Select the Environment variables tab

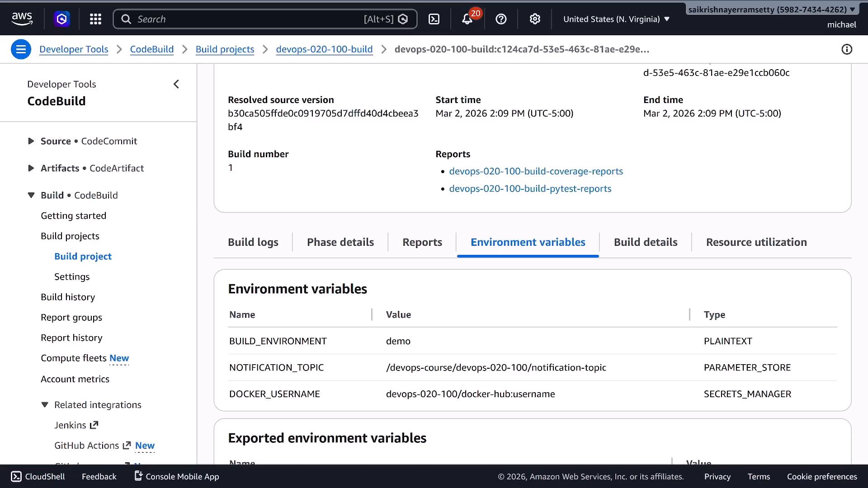tap(528, 242)
